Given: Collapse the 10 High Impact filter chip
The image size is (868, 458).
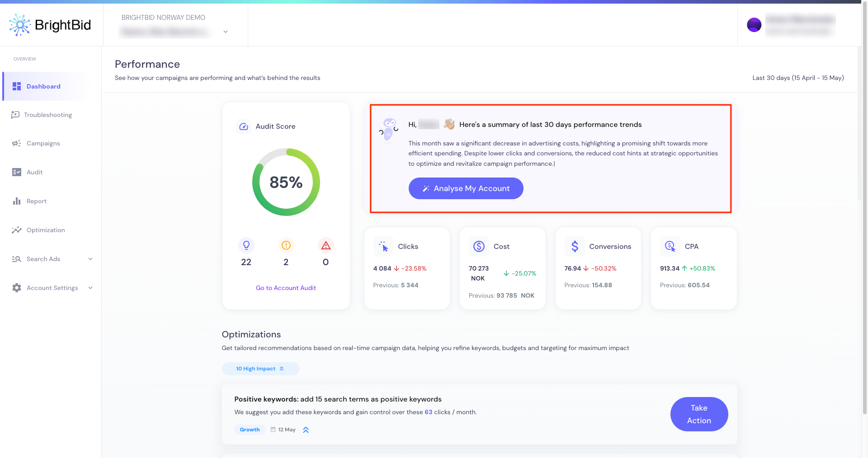Looking at the screenshot, I should [x=260, y=369].
